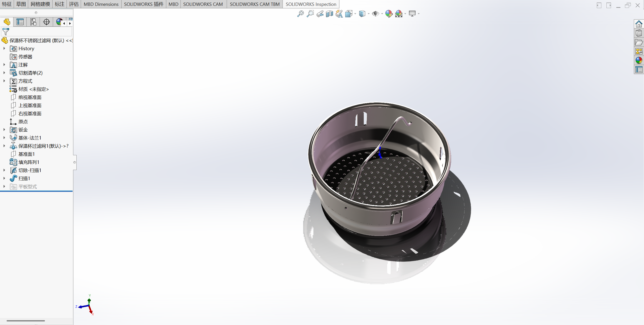The image size is (644, 325).
Task: Open Appearances task pane color ball
Action: (x=639, y=60)
